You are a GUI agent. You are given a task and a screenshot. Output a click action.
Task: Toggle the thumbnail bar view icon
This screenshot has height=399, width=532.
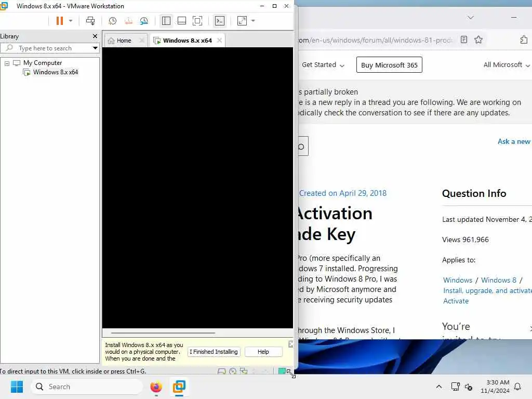click(182, 21)
